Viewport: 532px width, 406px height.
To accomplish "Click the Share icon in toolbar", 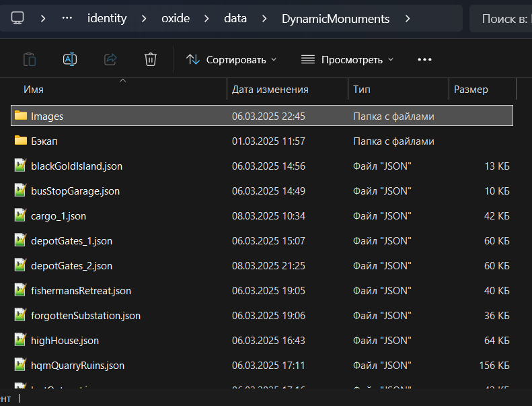I will pos(110,59).
